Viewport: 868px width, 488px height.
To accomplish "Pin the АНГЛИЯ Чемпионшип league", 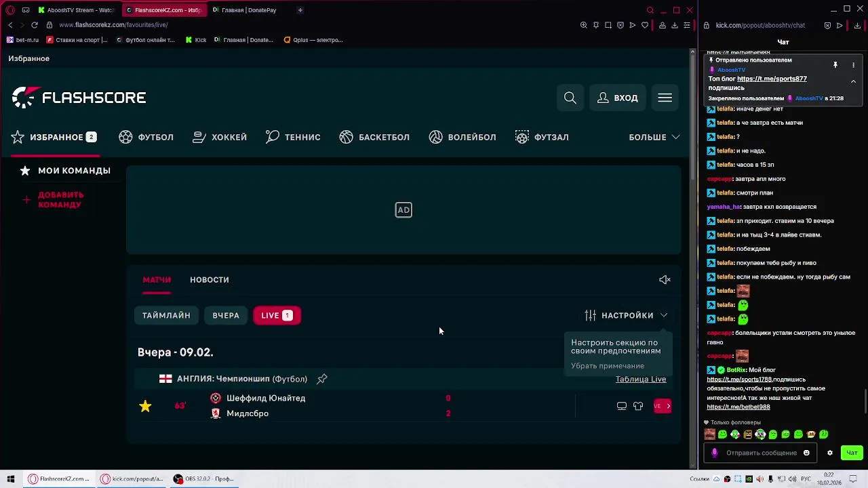I will [x=322, y=379].
